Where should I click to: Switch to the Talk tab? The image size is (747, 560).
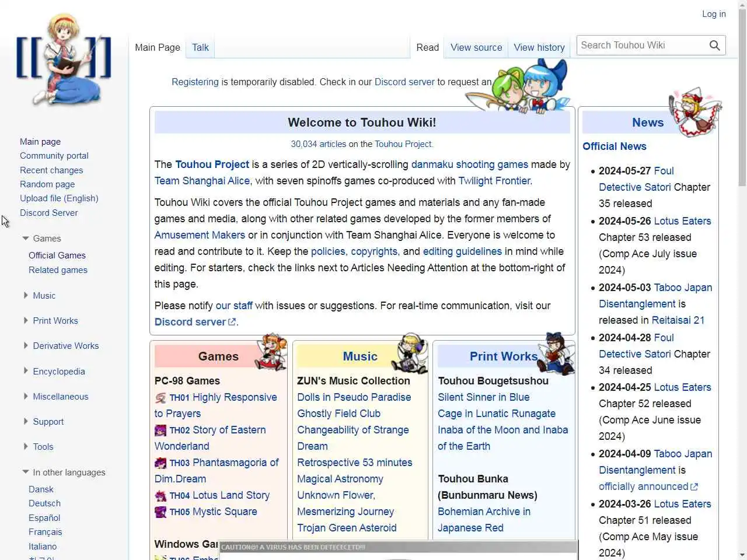200,47
